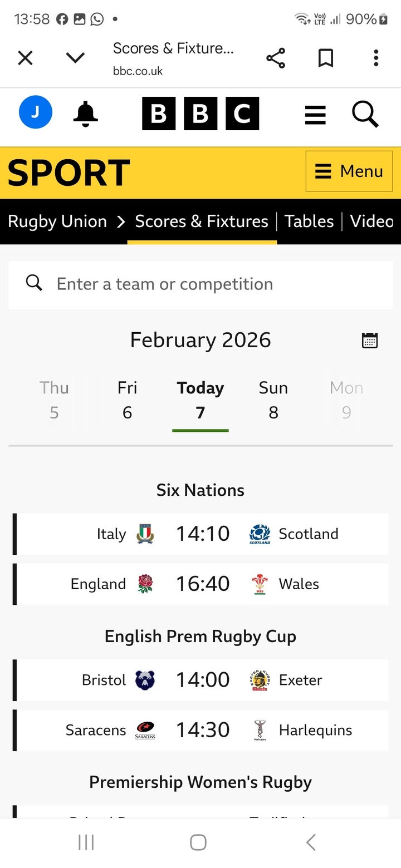Expand the Sport Menu button
This screenshot has height=868, width=401.
349,171
